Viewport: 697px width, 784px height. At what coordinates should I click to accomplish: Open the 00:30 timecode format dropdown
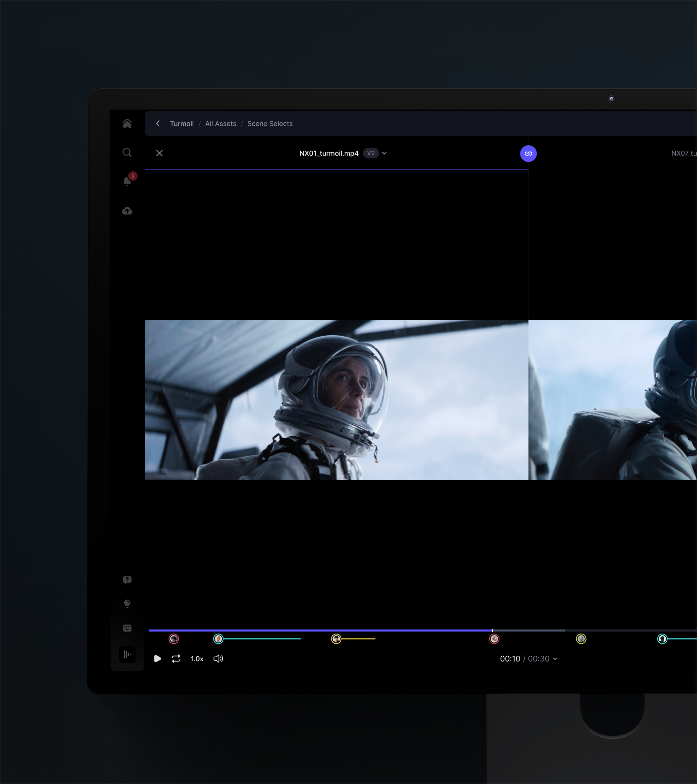(x=555, y=659)
